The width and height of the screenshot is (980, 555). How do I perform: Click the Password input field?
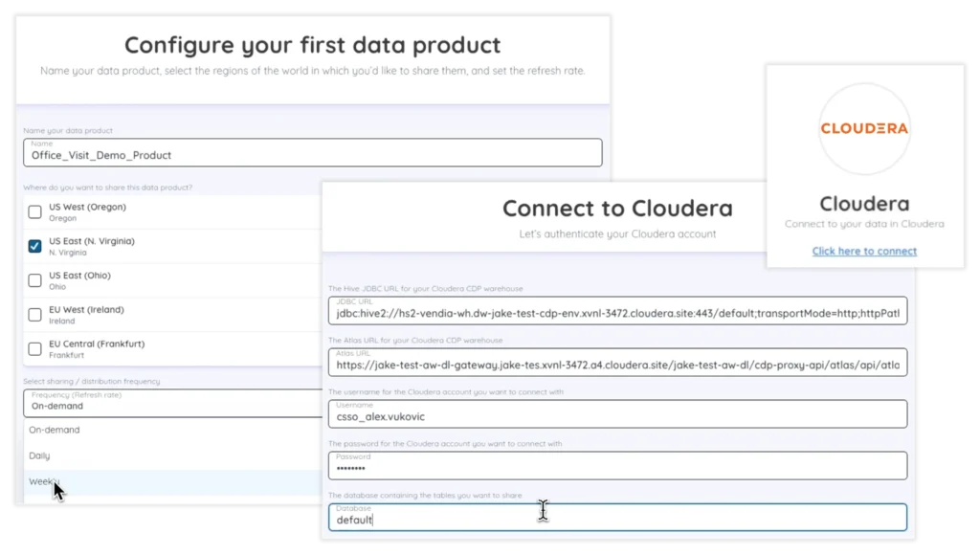tap(617, 466)
